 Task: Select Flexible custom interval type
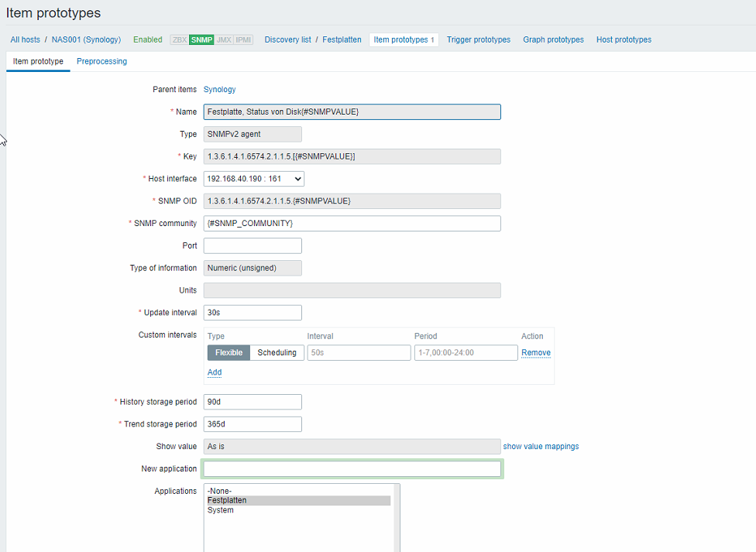229,353
